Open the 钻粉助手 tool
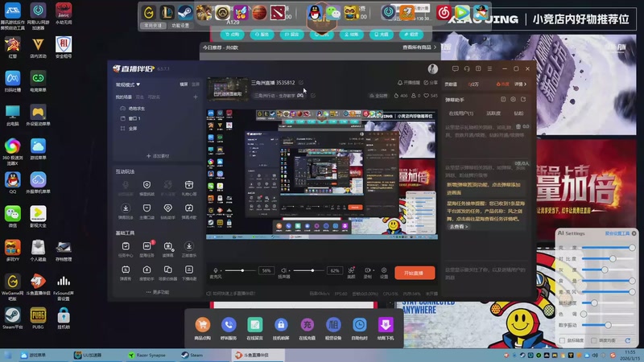 167,211
